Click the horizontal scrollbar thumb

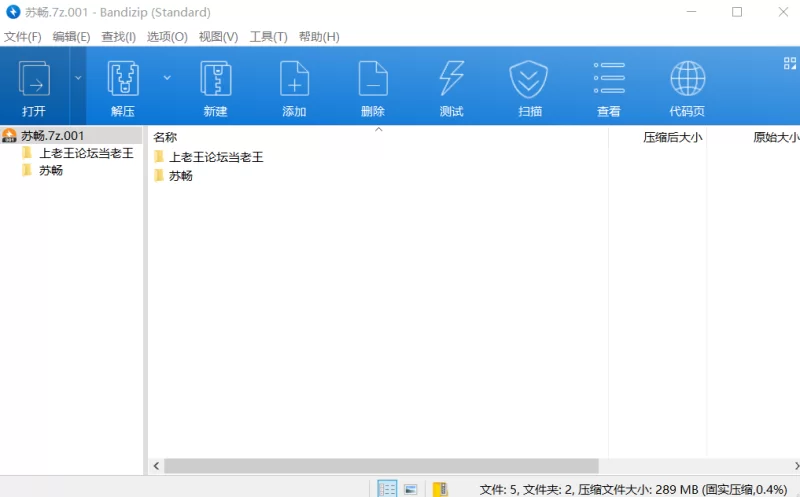[x=381, y=466]
